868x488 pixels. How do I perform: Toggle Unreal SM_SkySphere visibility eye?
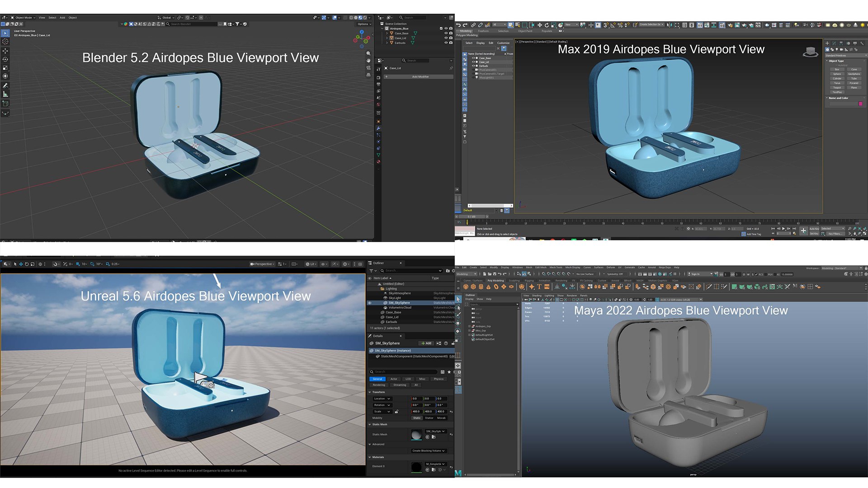pos(369,303)
